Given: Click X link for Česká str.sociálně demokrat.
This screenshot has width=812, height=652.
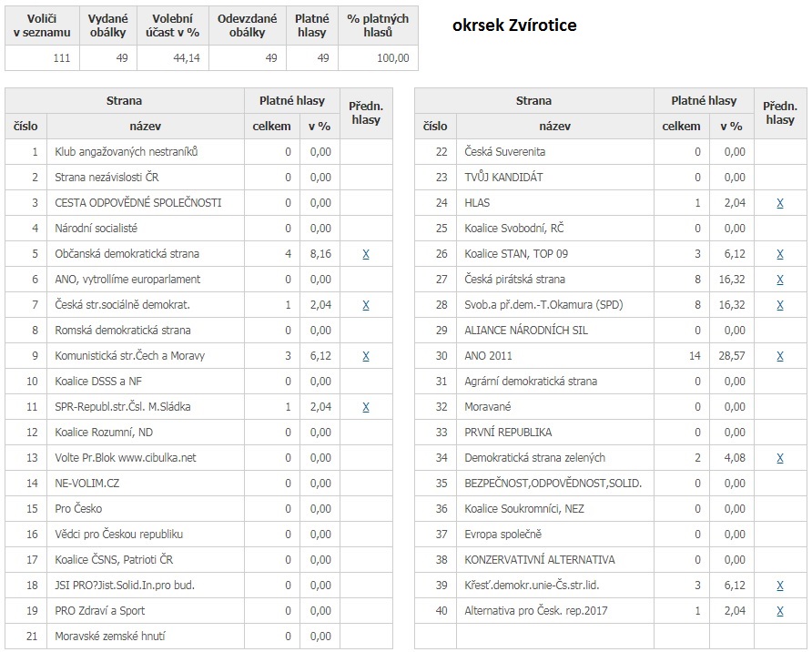Looking at the screenshot, I should (366, 305).
